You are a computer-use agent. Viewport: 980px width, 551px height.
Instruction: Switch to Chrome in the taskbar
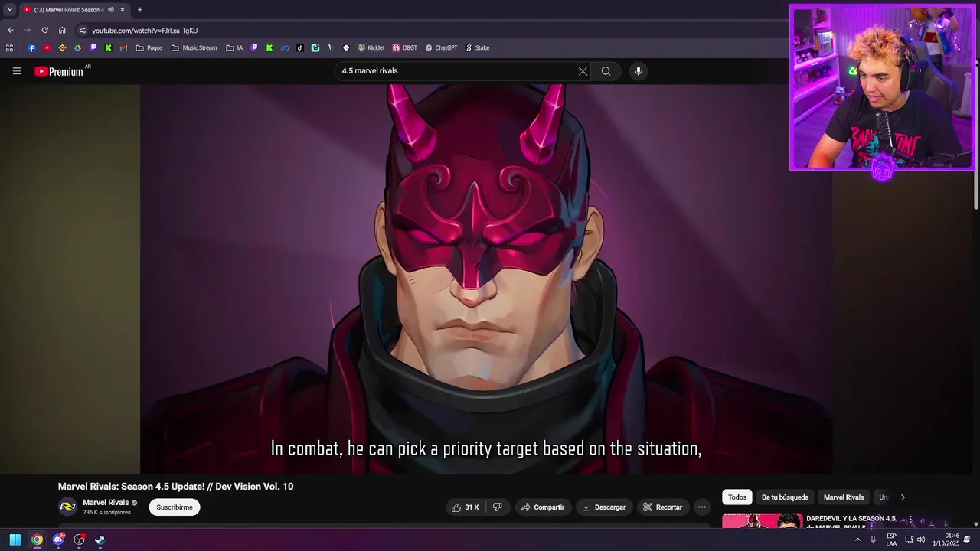coord(37,540)
